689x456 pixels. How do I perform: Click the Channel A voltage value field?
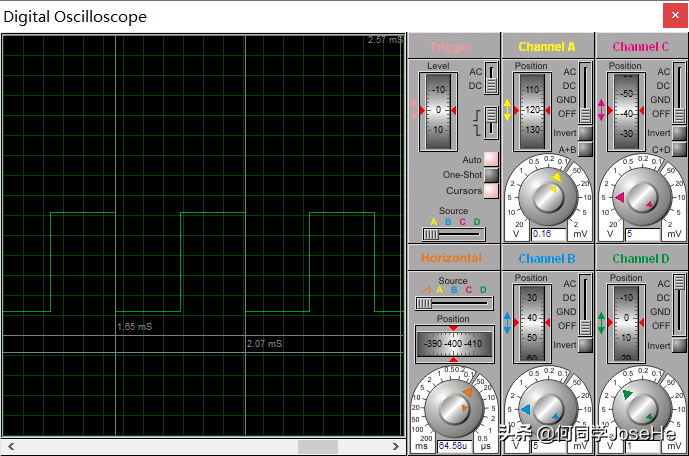[549, 234]
